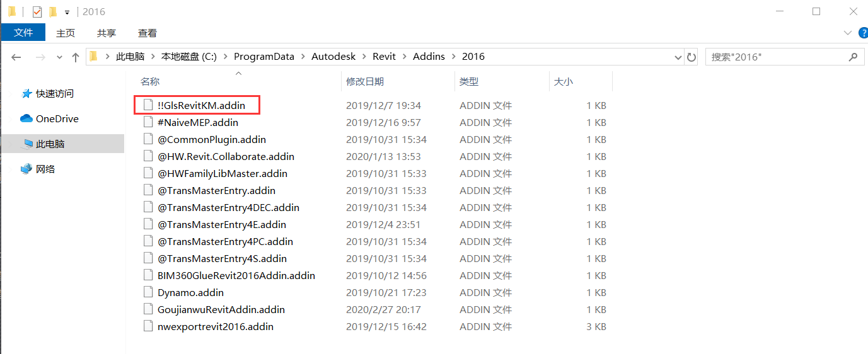The width and height of the screenshot is (868, 354).
Task: Click Addins in the address path
Action: click(x=429, y=57)
